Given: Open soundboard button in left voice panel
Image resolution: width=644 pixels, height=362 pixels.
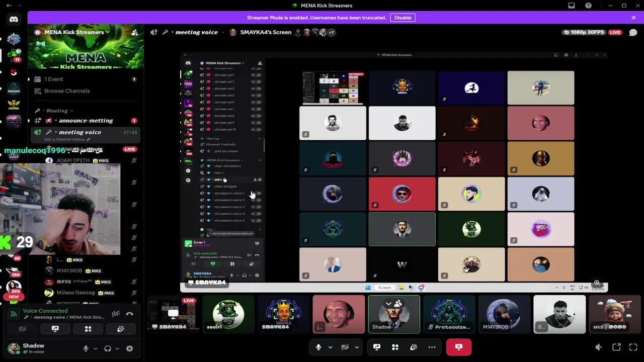Looking at the screenshot, I should (x=120, y=329).
